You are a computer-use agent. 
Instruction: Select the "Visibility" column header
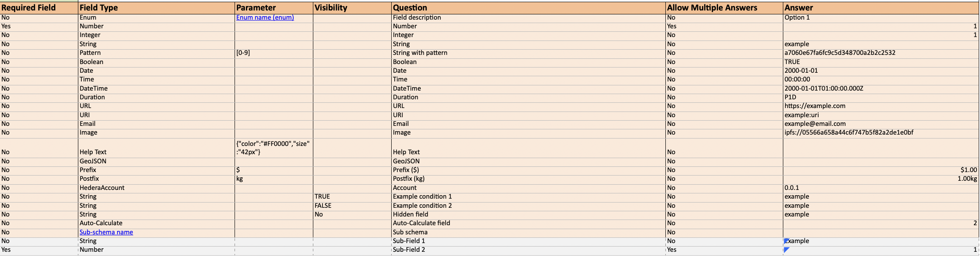tap(331, 8)
